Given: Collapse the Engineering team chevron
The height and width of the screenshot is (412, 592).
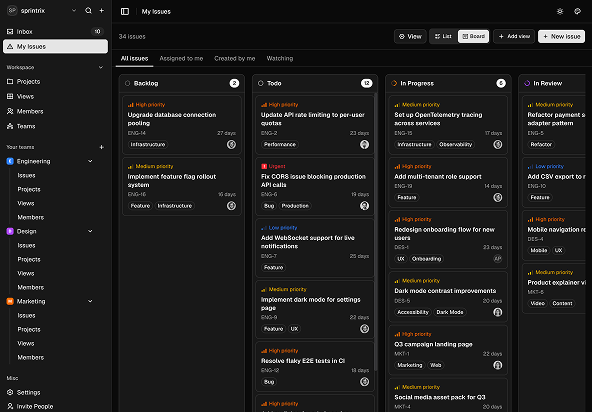Looking at the screenshot, I should click(90, 161).
